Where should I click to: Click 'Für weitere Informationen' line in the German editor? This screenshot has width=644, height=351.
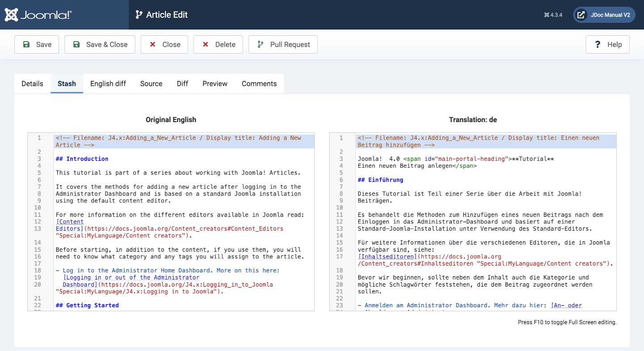(484, 243)
